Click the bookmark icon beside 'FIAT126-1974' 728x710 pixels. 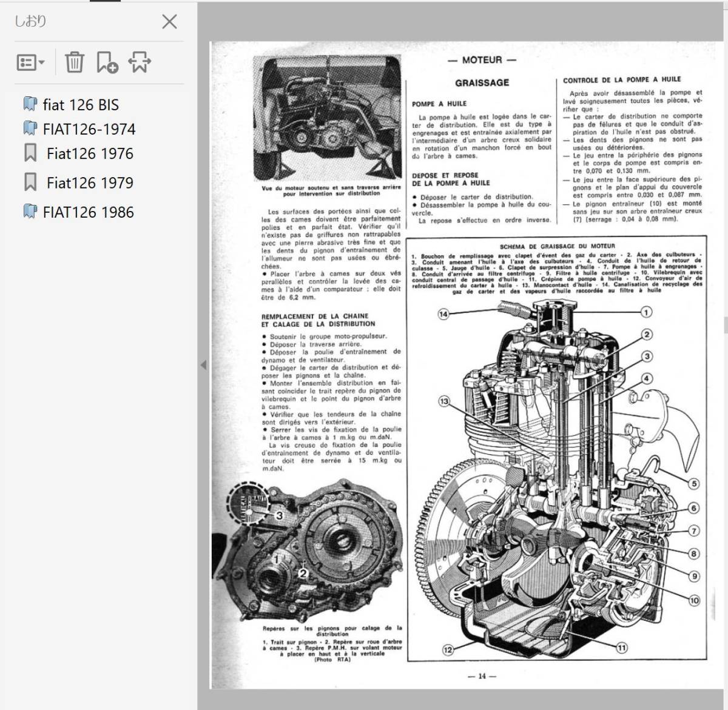[30, 129]
